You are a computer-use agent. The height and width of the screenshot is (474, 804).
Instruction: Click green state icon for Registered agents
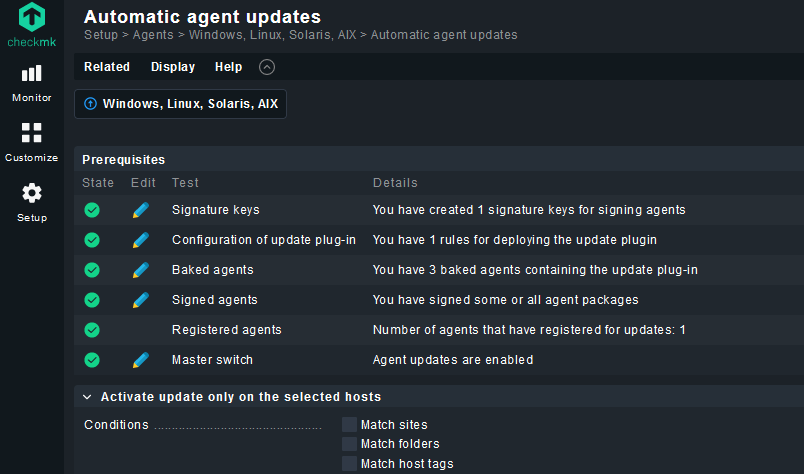click(x=92, y=330)
